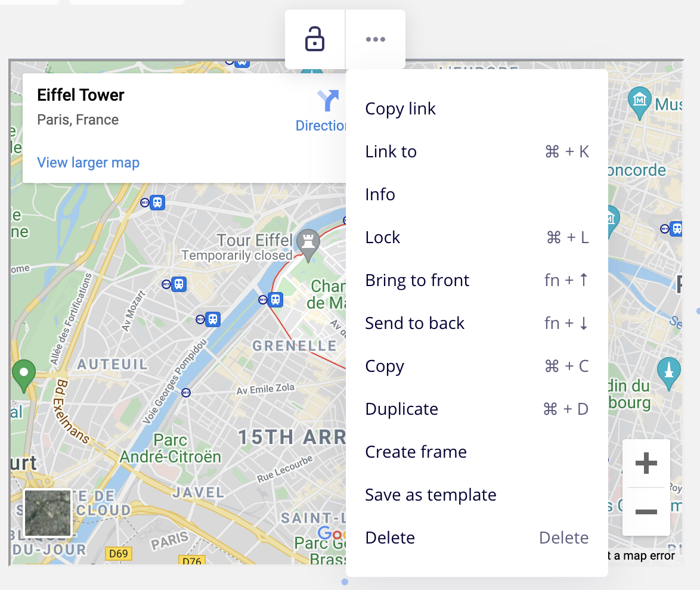Open the Info menu entry
Image resolution: width=700 pixels, height=590 pixels.
380,195
